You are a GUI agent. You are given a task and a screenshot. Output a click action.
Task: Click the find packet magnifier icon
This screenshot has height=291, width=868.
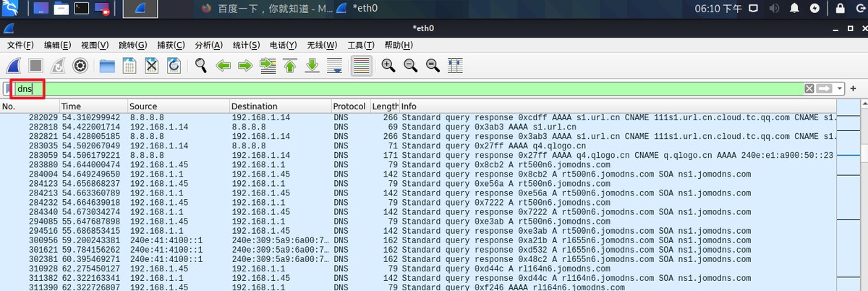[201, 66]
